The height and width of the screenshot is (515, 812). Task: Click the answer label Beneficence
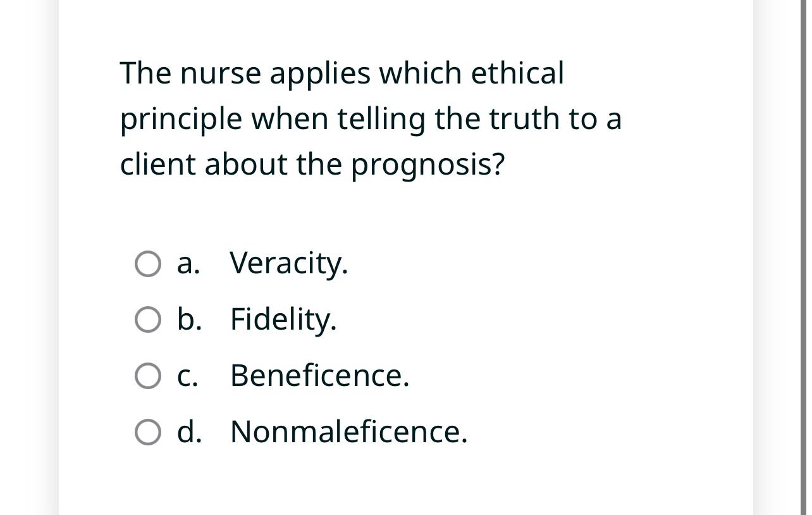pos(320,376)
